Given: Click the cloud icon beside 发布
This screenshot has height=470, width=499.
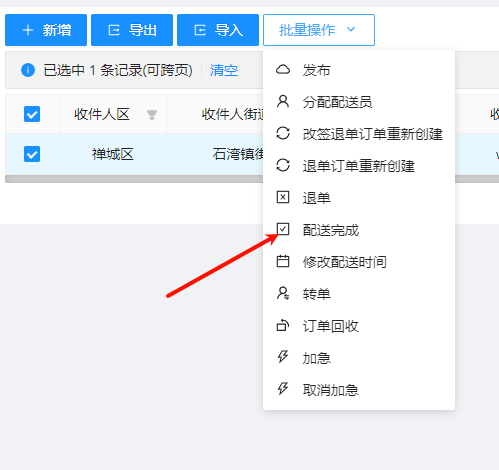Looking at the screenshot, I should pos(283,70).
